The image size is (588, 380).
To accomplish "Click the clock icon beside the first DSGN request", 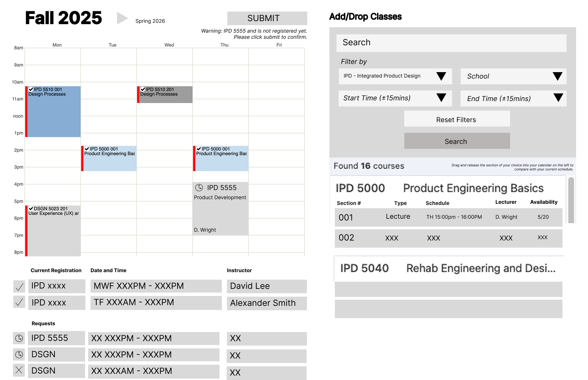I will (x=19, y=354).
